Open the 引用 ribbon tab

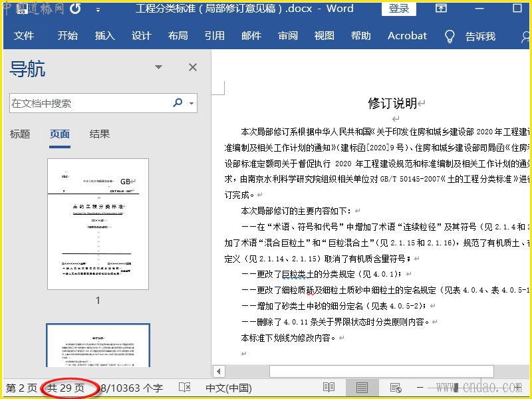214,36
